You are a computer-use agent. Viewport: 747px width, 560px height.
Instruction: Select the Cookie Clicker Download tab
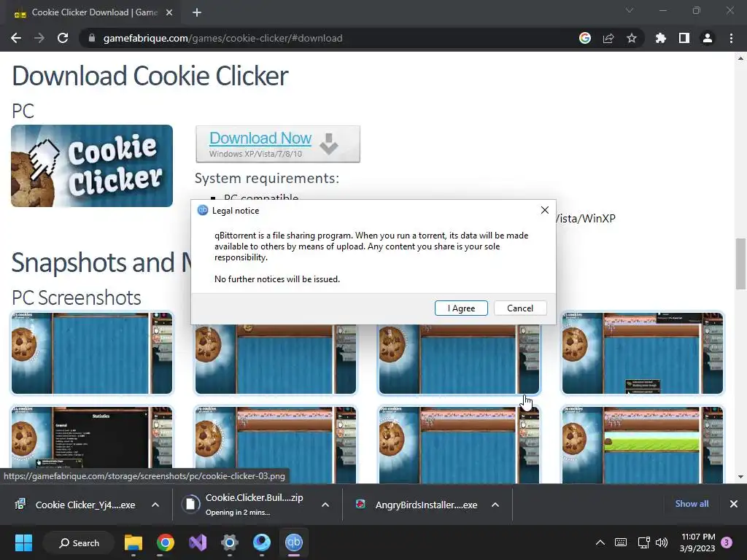point(94,12)
